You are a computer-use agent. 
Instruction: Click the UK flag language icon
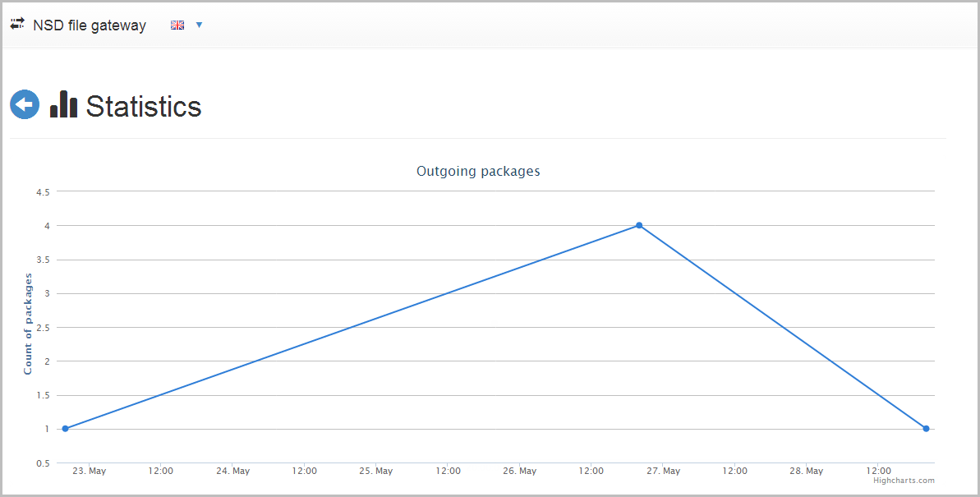(177, 25)
